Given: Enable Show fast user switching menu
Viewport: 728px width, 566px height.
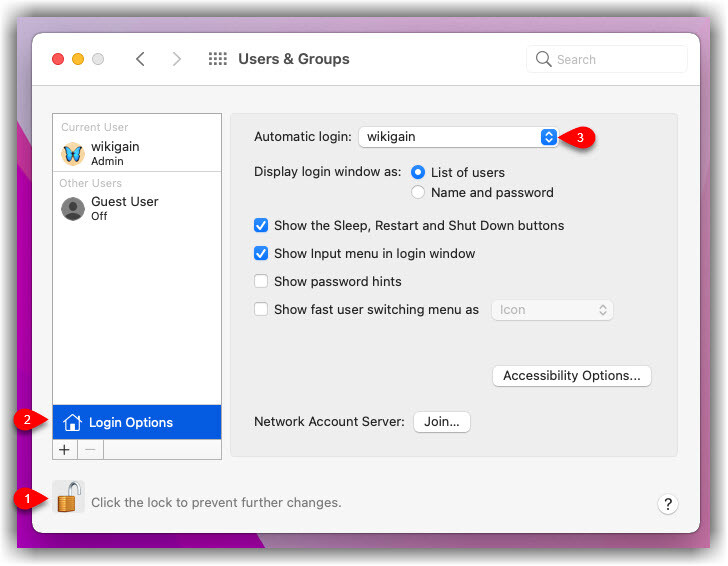Looking at the screenshot, I should click(x=261, y=310).
